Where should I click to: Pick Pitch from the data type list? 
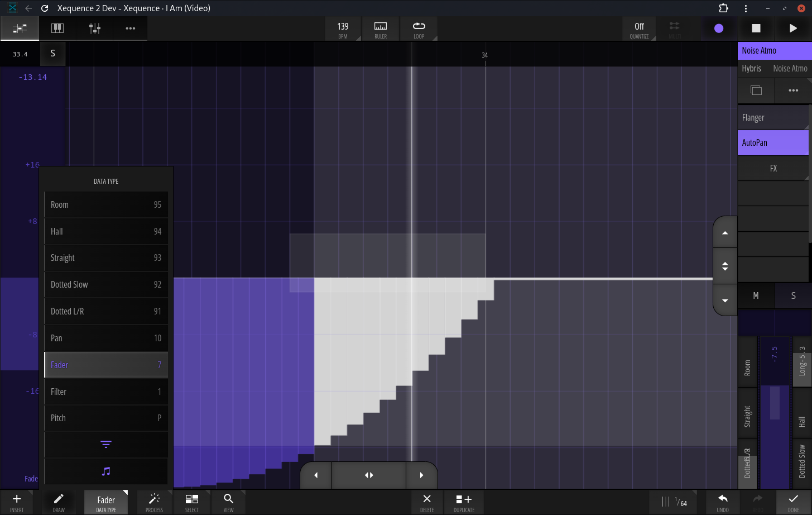[x=106, y=418]
